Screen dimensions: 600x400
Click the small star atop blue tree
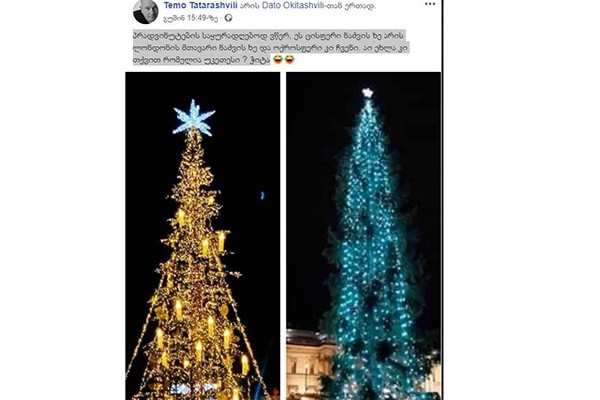367,92
